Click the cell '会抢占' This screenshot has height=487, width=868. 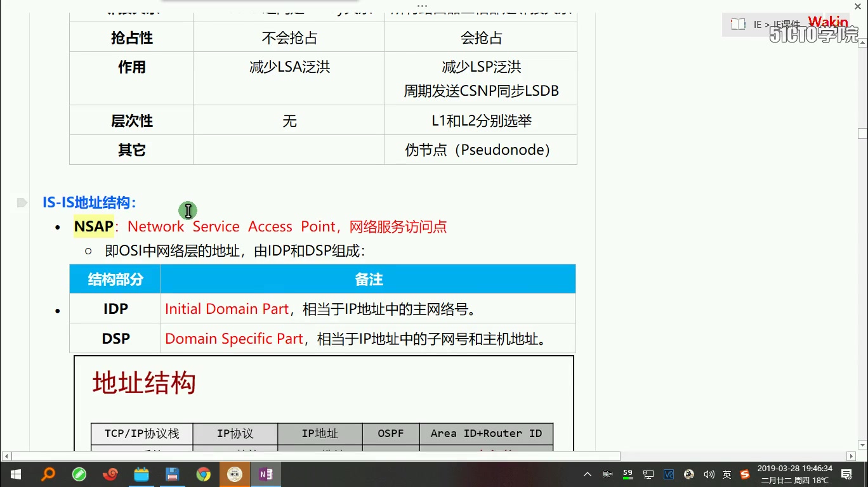[x=481, y=37]
